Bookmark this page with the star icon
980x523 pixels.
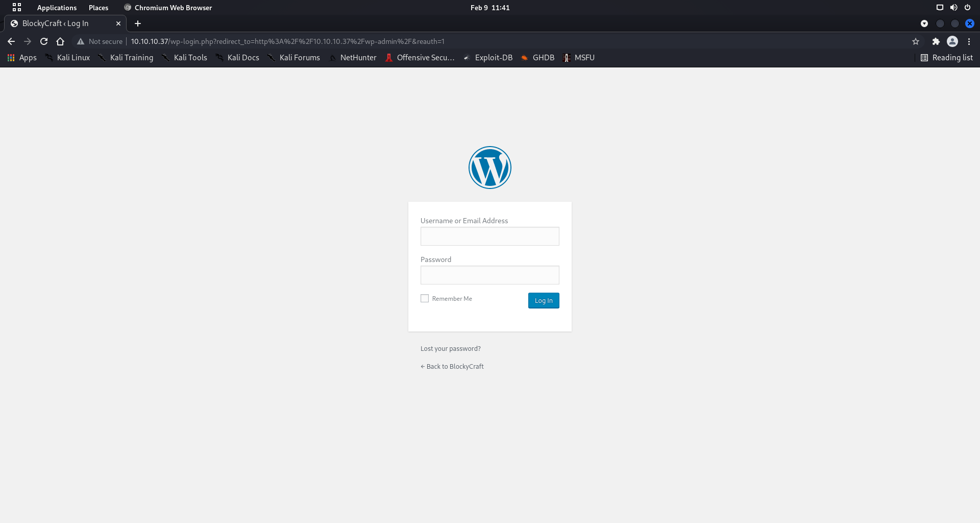pyautogui.click(x=916, y=41)
